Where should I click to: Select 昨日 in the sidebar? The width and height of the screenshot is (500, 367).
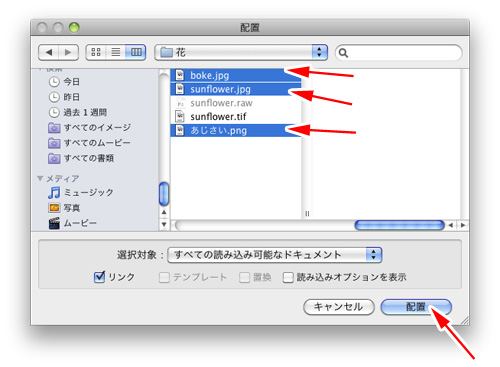pos(72,97)
